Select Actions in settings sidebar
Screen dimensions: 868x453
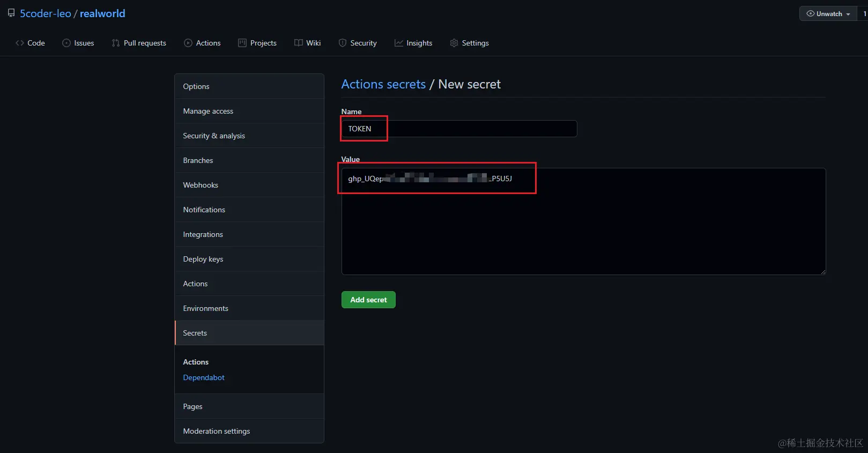pyautogui.click(x=249, y=284)
